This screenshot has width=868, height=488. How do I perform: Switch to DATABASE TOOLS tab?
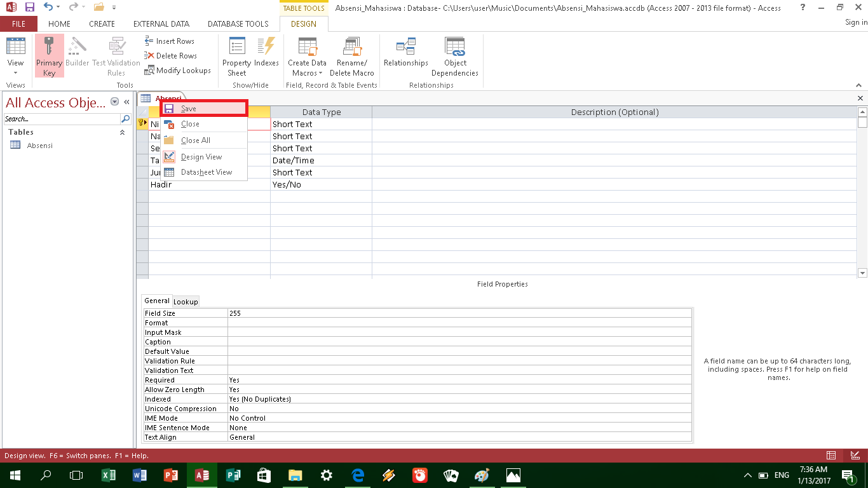[x=238, y=24]
